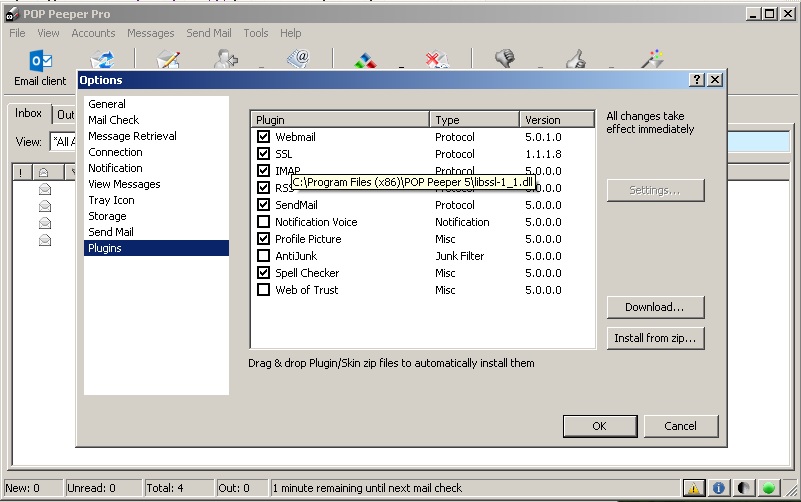The height and width of the screenshot is (502, 801).
Task: Click the Install from zip... button
Action: [x=655, y=338]
